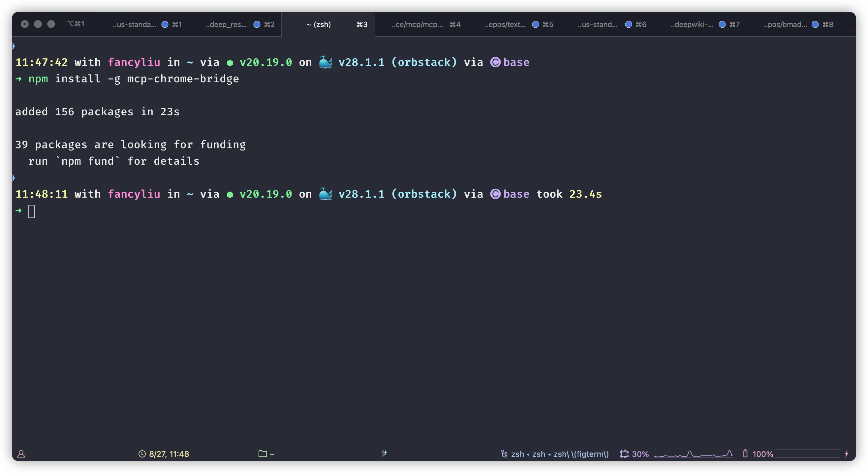Switch to the ..epos/text tab
Image resolution: width=868 pixels, height=473 pixels.
(x=505, y=24)
